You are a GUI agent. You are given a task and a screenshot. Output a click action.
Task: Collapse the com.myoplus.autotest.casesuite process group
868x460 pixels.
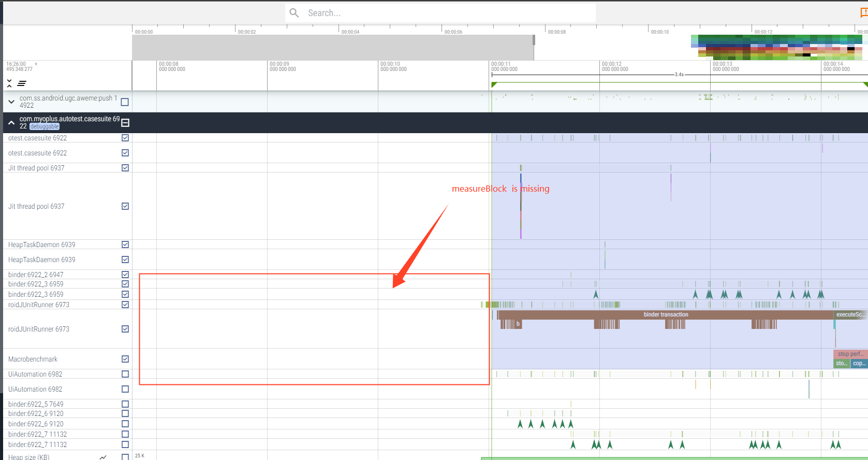(11, 123)
